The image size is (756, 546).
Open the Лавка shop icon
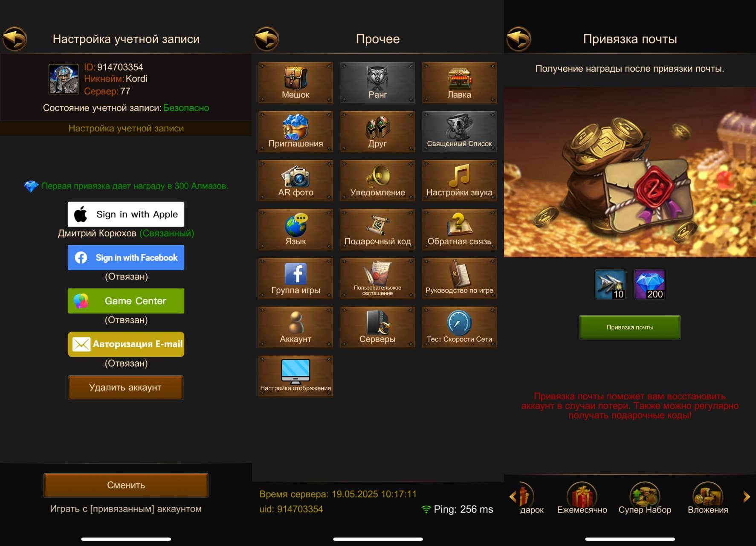click(459, 83)
